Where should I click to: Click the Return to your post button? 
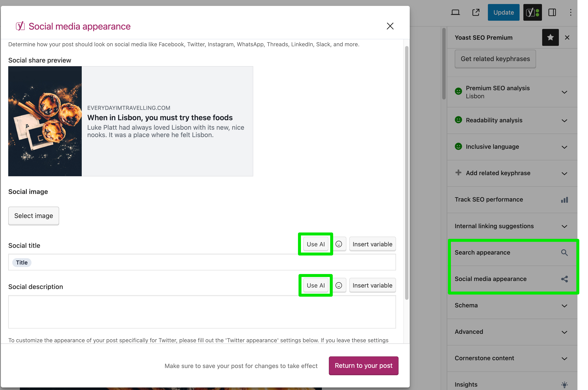click(363, 366)
